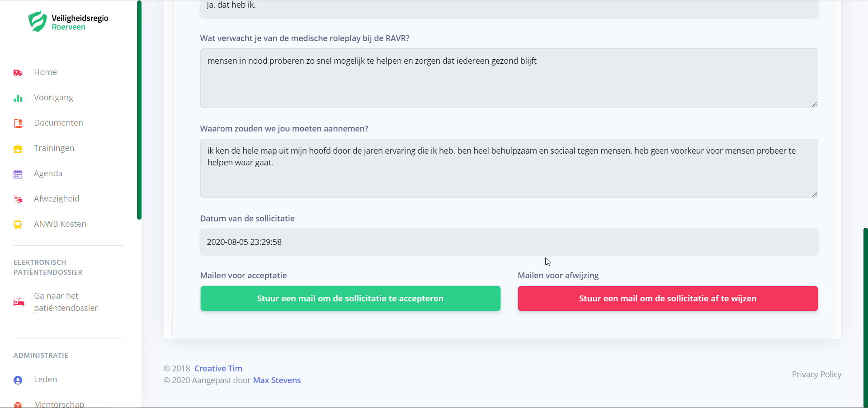Click the bar chart icon for Voortgang
Viewport: 868px width, 408px height.
(18, 98)
